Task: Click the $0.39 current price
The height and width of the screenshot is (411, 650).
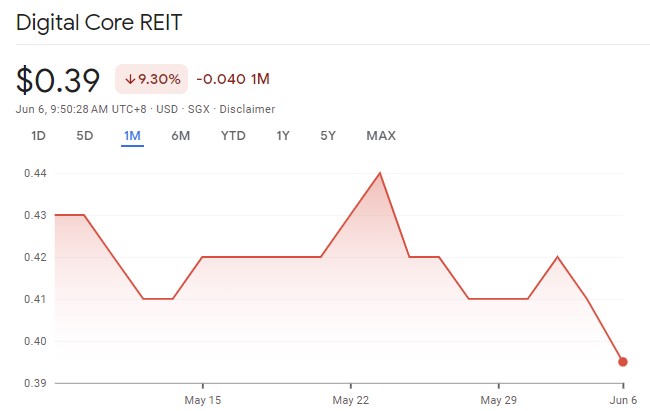Action: [60, 79]
